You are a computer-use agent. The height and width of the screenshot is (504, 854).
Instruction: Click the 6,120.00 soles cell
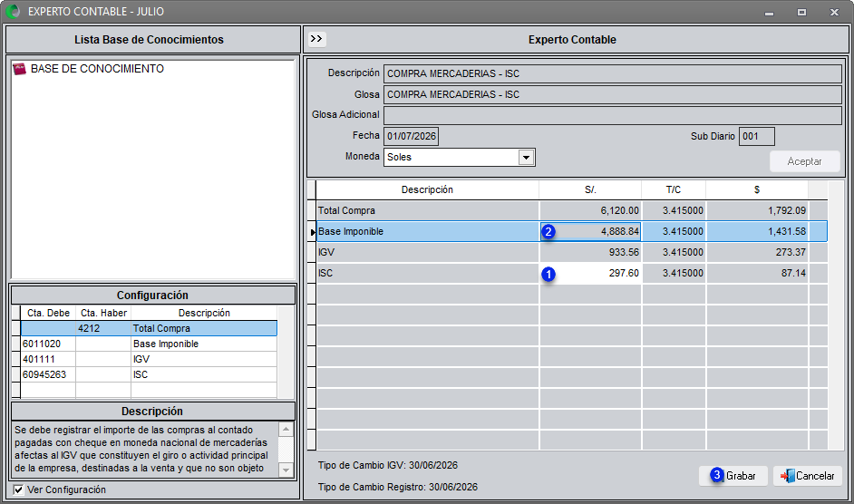coord(590,210)
